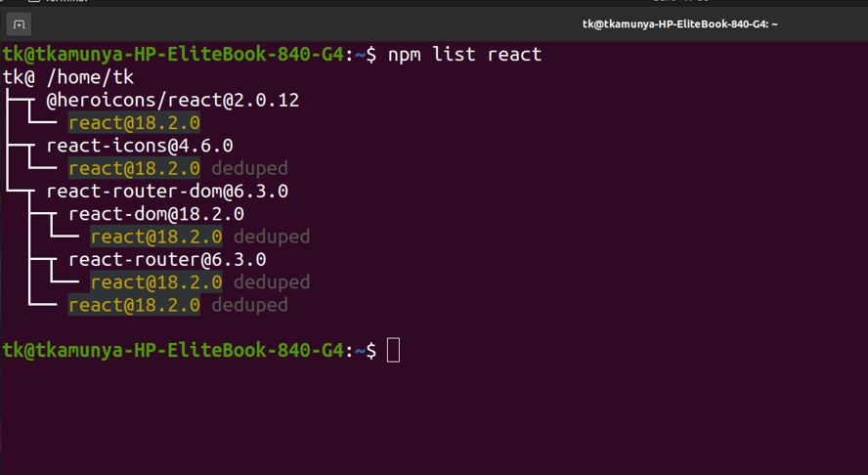The width and height of the screenshot is (868, 475).
Task: Click 'deduped' beside react-router's react entry
Action: [x=272, y=282]
